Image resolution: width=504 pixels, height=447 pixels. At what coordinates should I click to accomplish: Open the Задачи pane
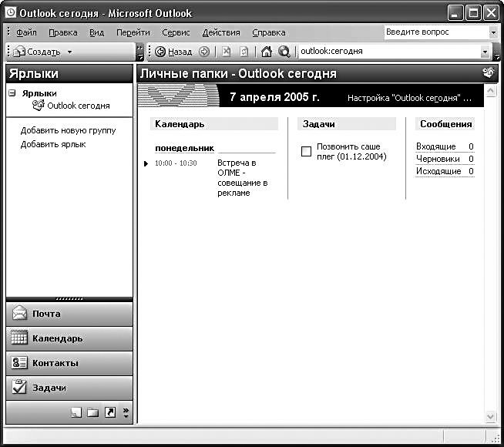69,388
